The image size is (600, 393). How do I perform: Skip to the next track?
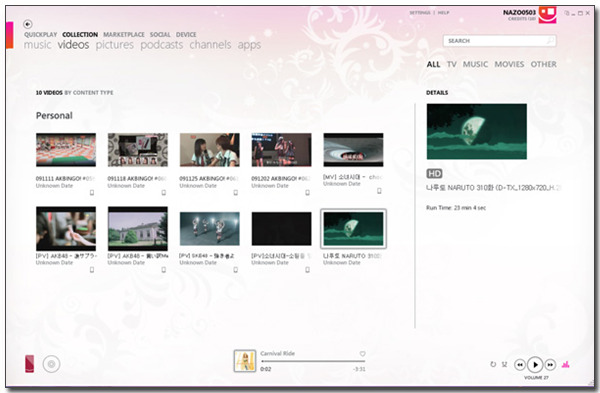550,365
